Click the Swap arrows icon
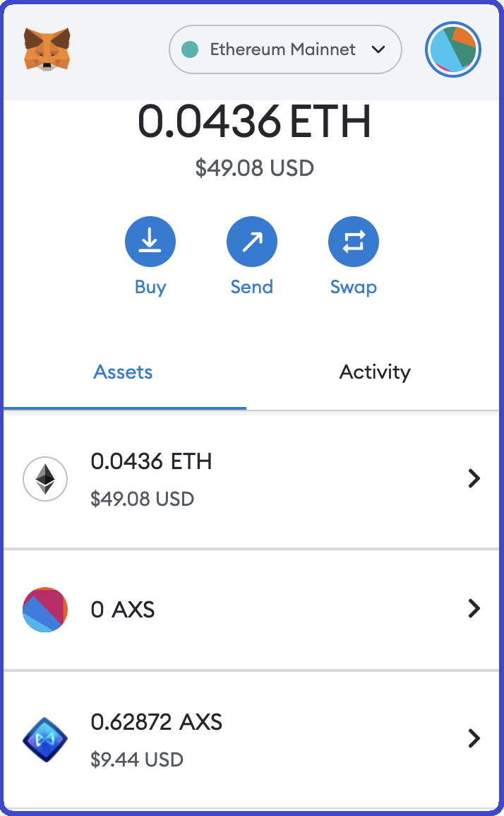 pyautogui.click(x=354, y=242)
